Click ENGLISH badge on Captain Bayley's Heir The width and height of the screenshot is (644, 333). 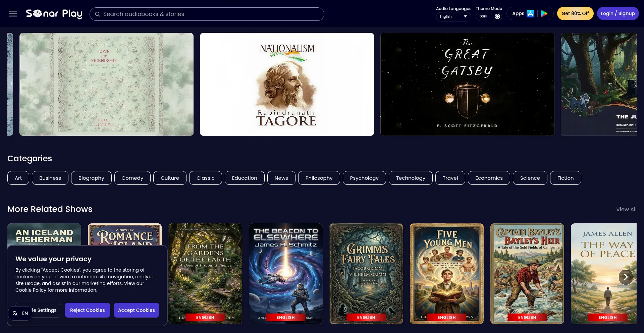click(527, 317)
